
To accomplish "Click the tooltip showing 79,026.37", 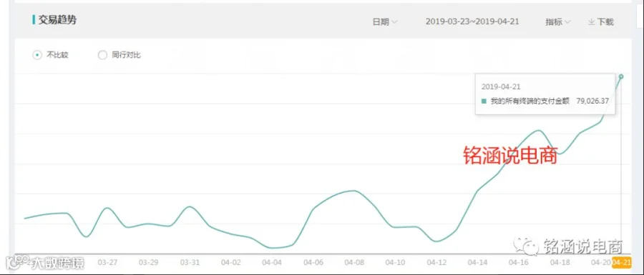I will pyautogui.click(x=545, y=94).
